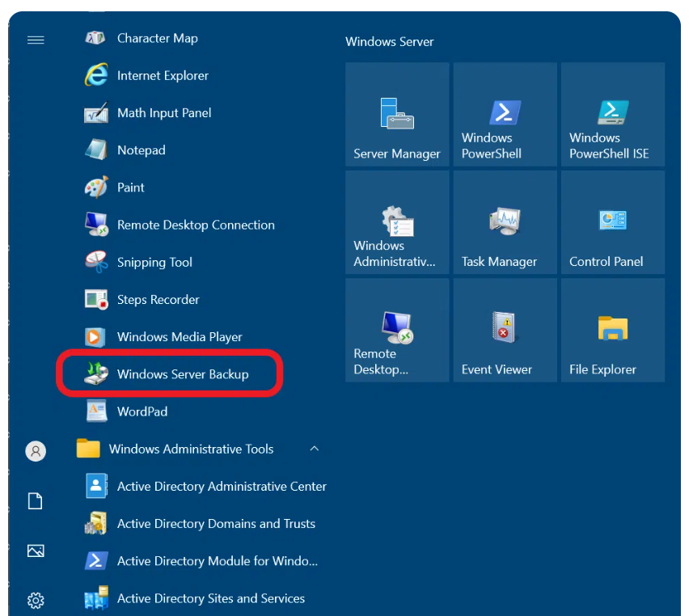Open Windows PowerShell ISE tile
The image size is (693, 616).
612,115
